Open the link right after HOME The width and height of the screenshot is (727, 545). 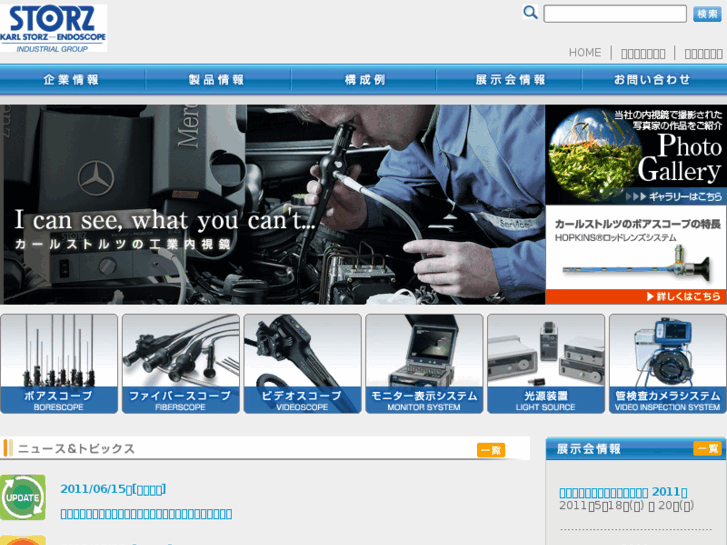643,54
